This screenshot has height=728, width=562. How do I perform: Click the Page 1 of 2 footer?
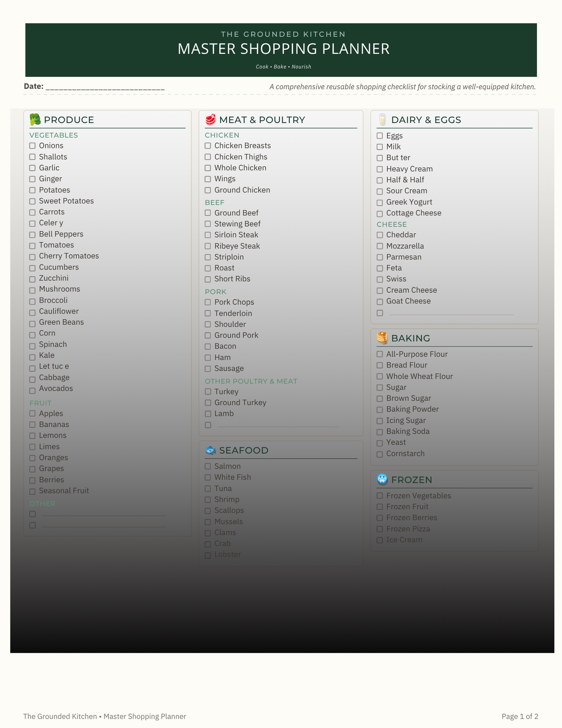(x=520, y=716)
